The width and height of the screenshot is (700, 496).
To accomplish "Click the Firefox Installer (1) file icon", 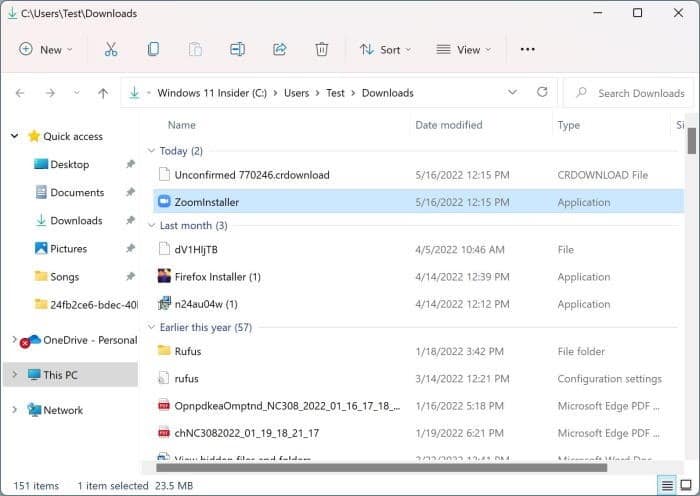I will (164, 276).
